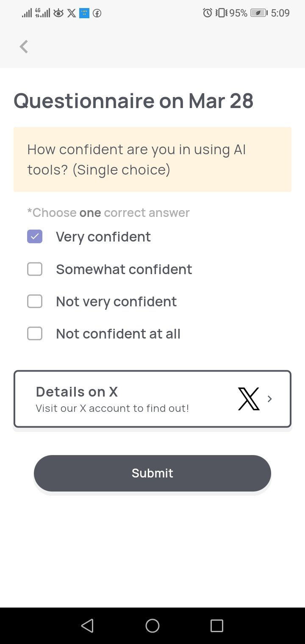
Task: Tap the alarm clock status icon
Action: pos(208,13)
